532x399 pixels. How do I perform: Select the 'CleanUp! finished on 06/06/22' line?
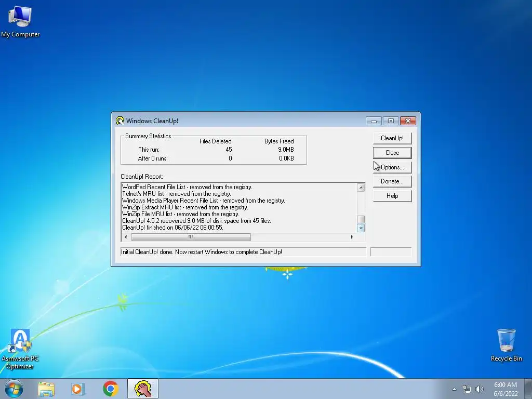pos(172,228)
